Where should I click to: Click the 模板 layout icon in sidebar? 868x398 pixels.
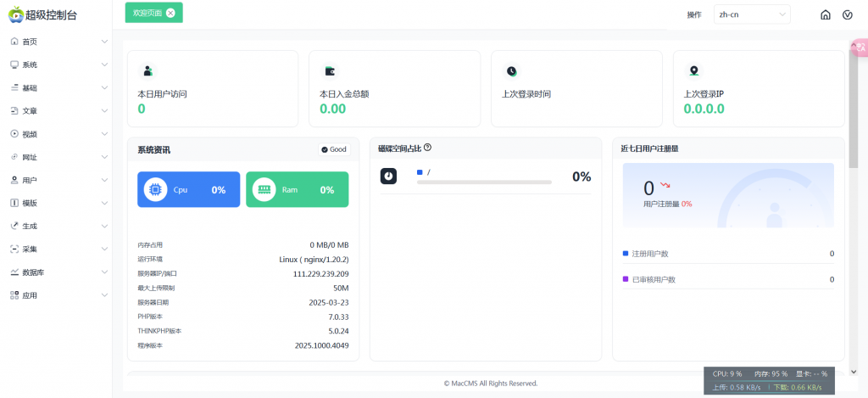(14, 203)
